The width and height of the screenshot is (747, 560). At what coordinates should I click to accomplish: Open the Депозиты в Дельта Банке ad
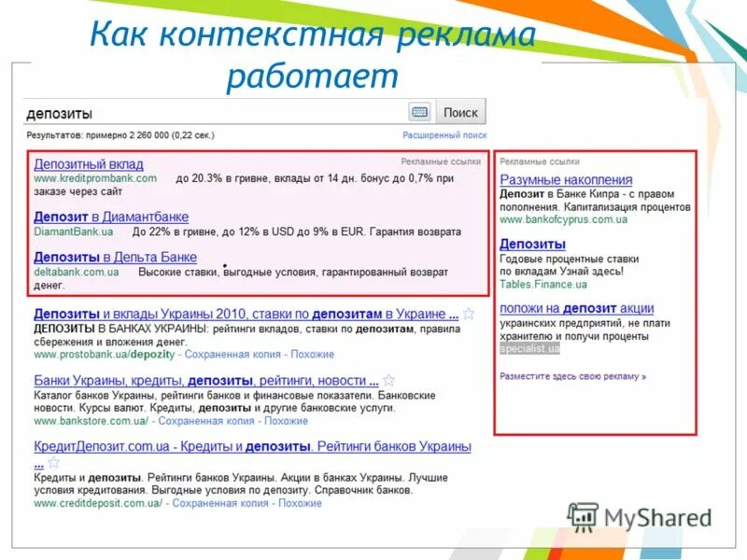[115, 258]
